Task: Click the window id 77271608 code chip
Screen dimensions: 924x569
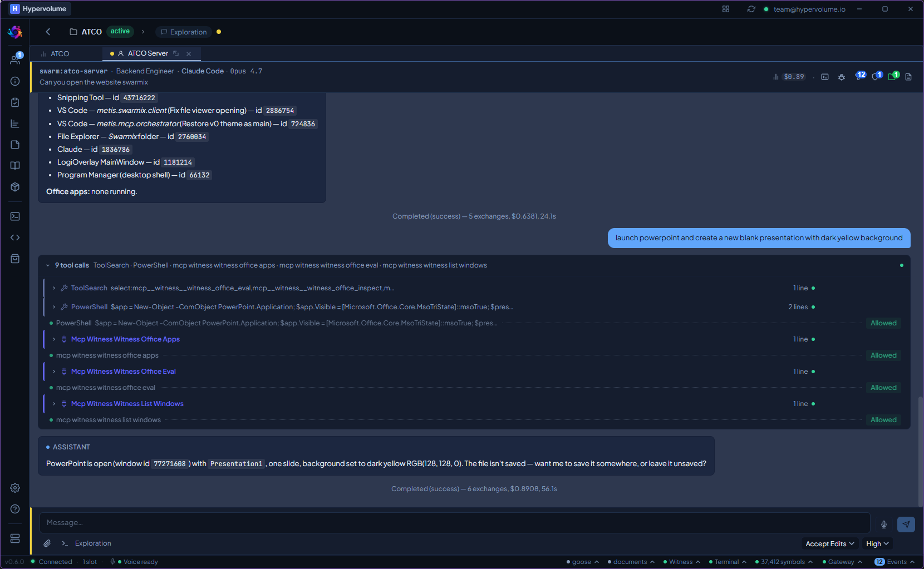Action: pyautogui.click(x=170, y=464)
